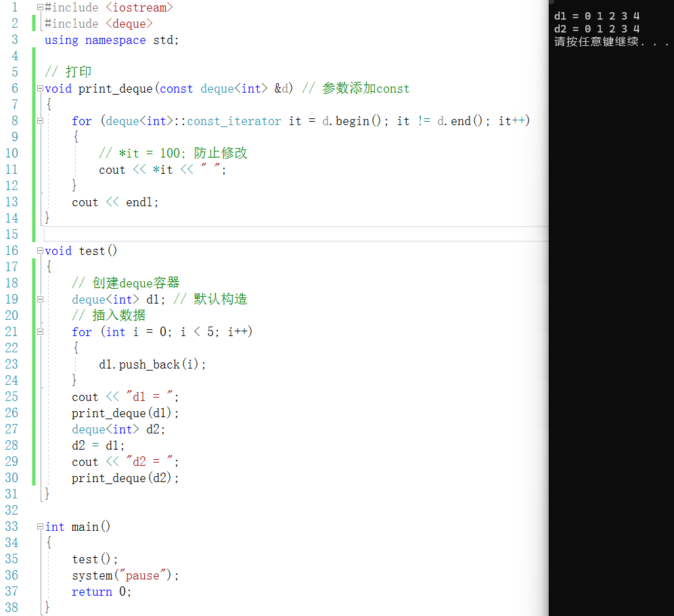Click '插入数据' comment on line 20
The height and width of the screenshot is (616, 674).
(118, 316)
